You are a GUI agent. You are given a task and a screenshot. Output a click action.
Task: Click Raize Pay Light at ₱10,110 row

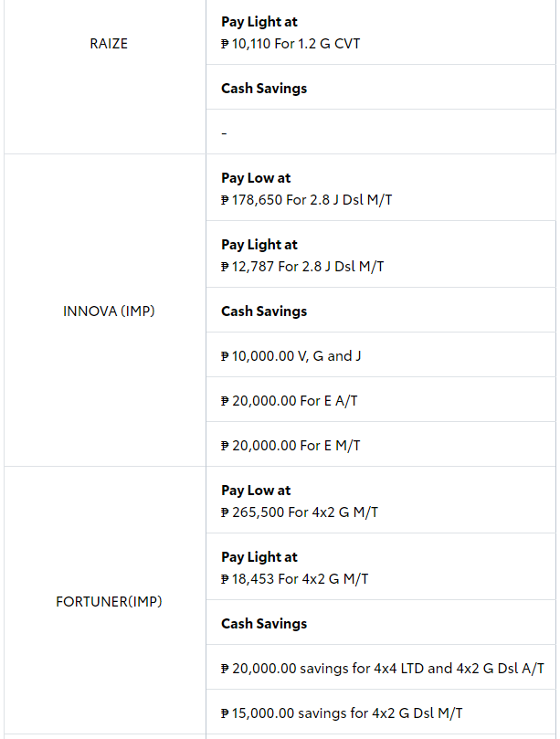point(381,32)
